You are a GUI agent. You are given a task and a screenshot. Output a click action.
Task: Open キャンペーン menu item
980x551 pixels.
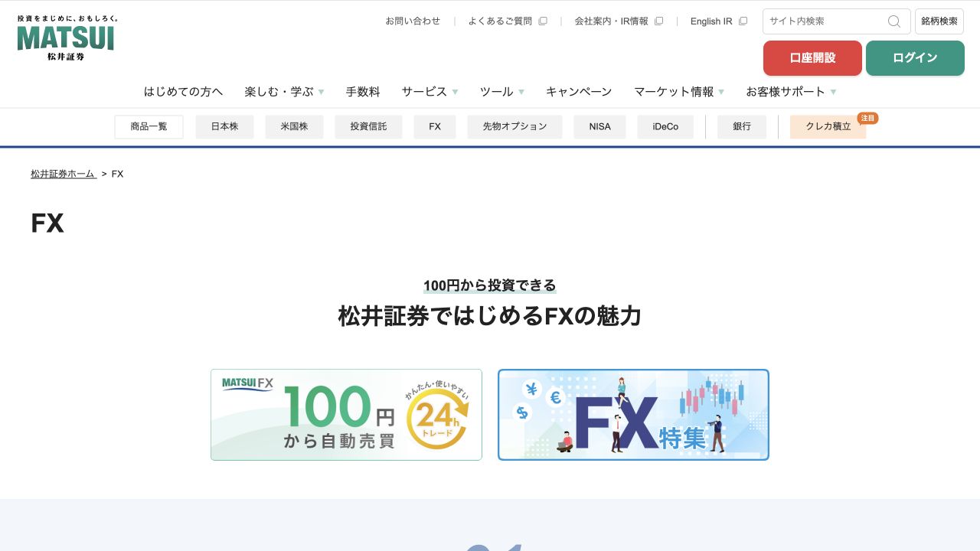click(x=579, y=92)
